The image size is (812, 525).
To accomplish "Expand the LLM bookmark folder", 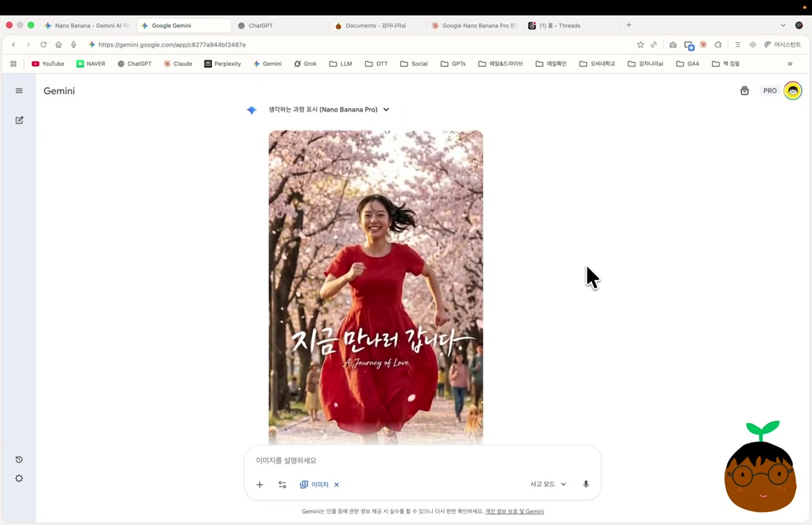I will 340,63.
